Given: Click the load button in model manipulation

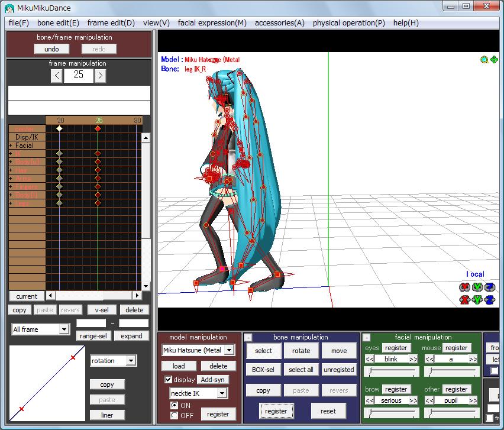Looking at the screenshot, I should pos(179,366).
